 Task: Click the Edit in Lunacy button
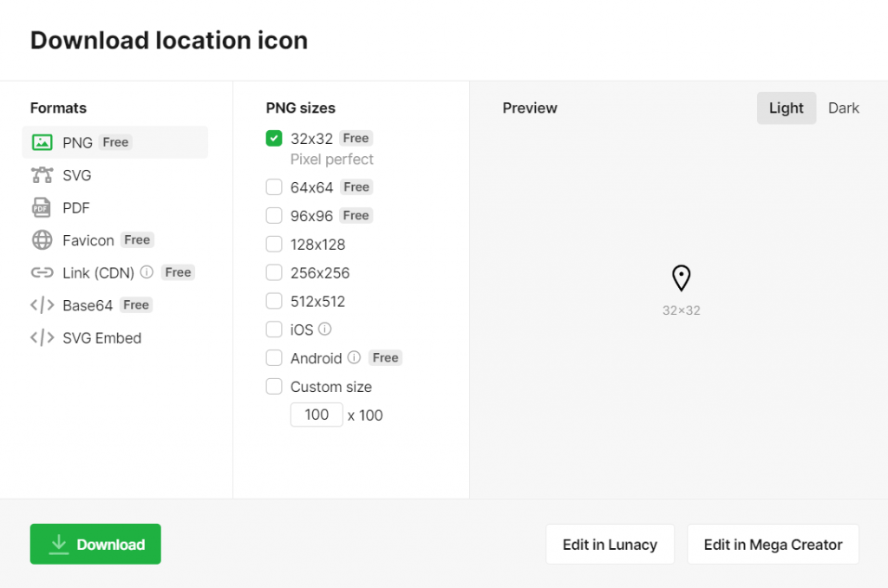[x=610, y=544]
